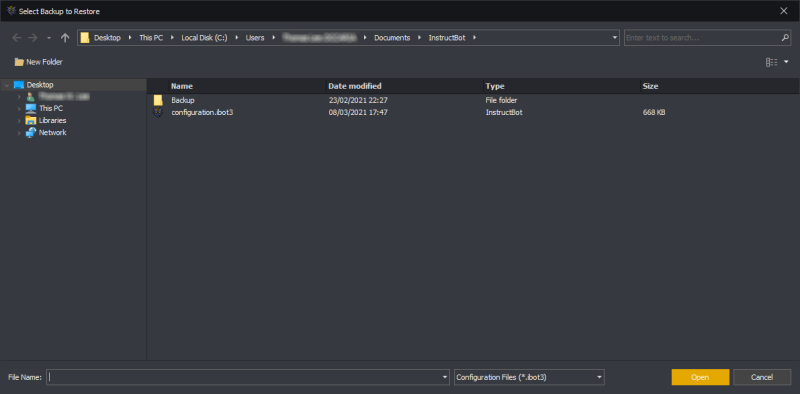Click date 08/03/2021 17:47
The image size is (800, 394).
(358, 112)
